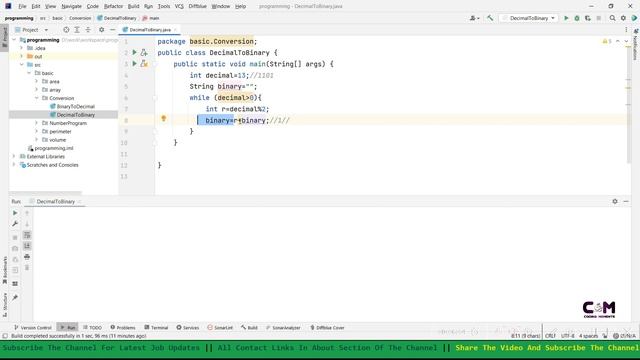
Task: Click the user account icon in toolbar
Action: coord(474,18)
